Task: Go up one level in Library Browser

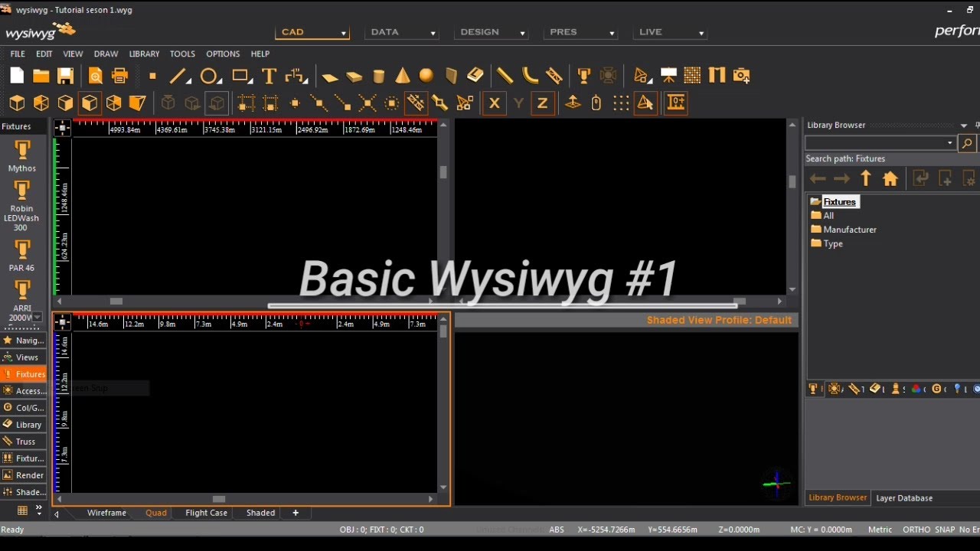Action: [866, 178]
